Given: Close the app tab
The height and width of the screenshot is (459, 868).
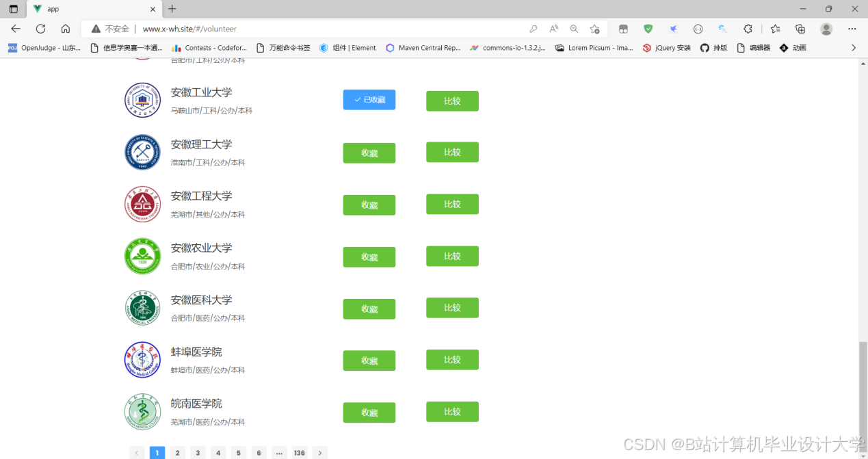Looking at the screenshot, I should pyautogui.click(x=152, y=9).
